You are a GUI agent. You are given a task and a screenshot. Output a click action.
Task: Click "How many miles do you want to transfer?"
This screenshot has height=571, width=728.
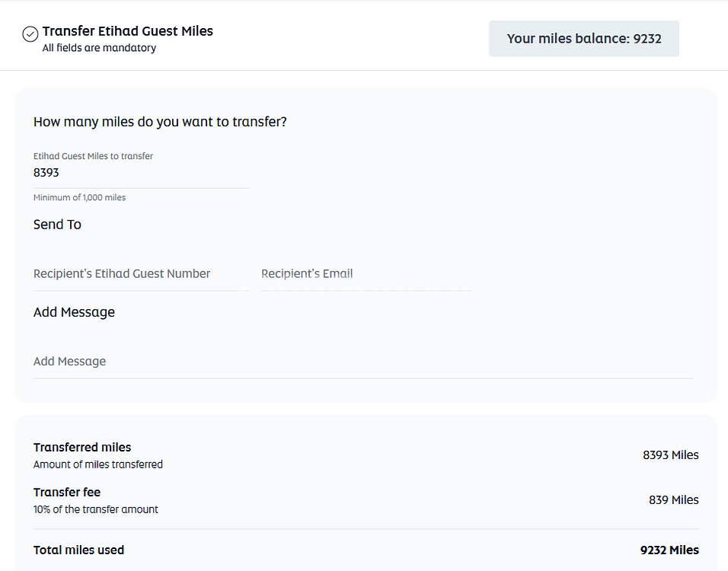tap(160, 122)
